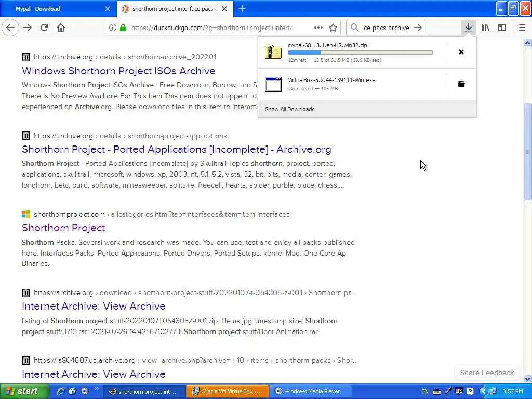Open first Internet Archive: View Archive result
Image resolution: width=532 pixels, height=399 pixels.
[94, 306]
